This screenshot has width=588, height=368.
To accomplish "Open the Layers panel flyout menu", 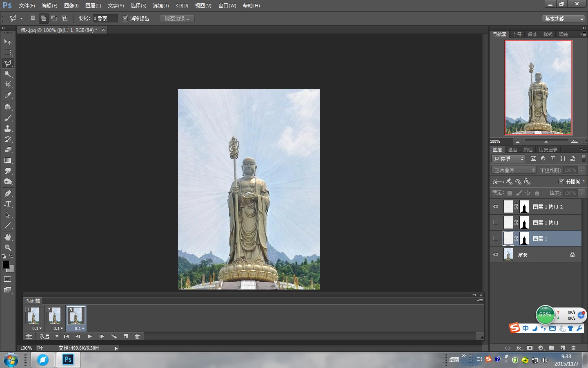I will pyautogui.click(x=583, y=150).
